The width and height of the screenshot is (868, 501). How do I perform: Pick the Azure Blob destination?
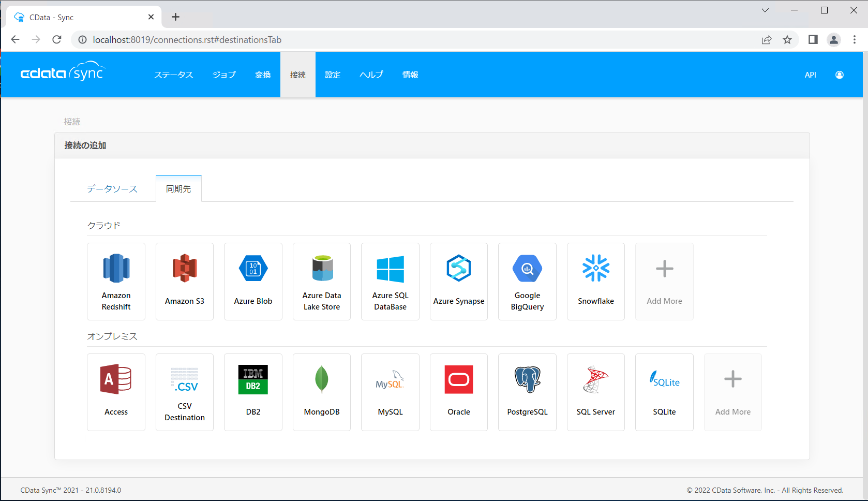click(253, 282)
